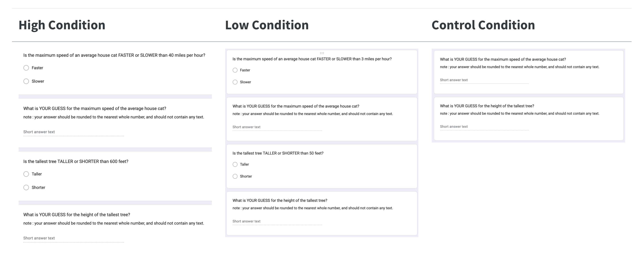This screenshot has width=644, height=254.
Task: Click the drag handle above the Low Condition question
Action: pos(322,53)
